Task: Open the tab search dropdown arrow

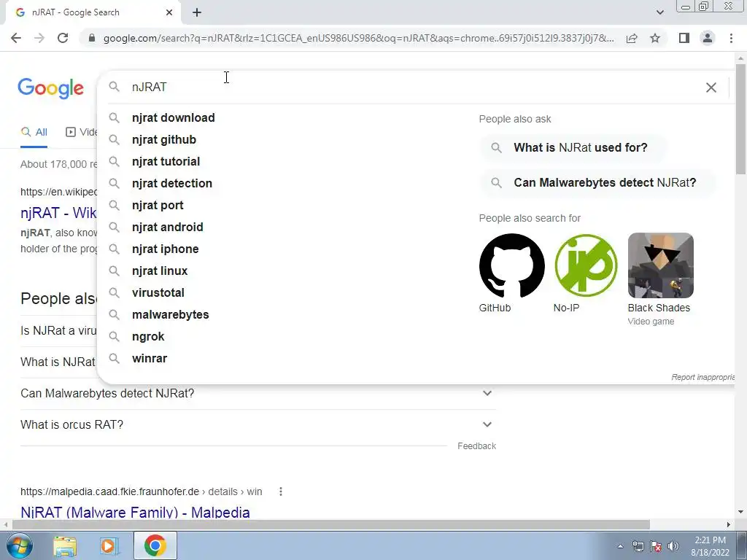Action: [659, 12]
